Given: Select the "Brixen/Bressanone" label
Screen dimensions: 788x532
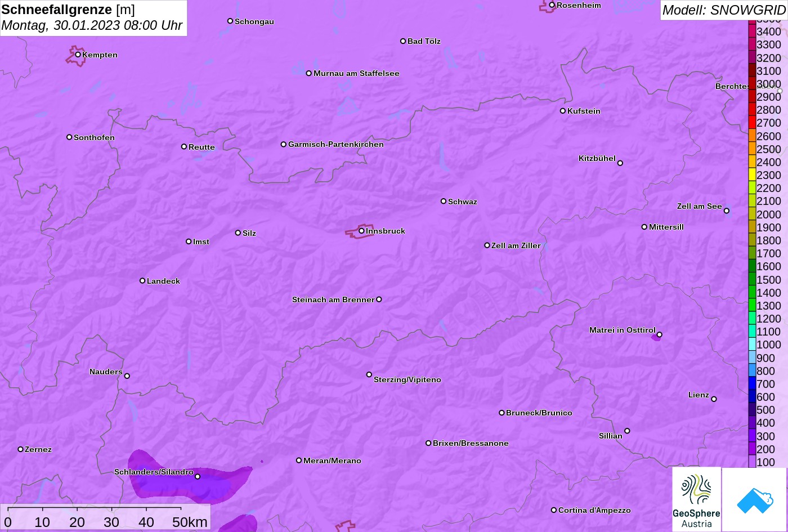Looking at the screenshot, I should point(471,443).
